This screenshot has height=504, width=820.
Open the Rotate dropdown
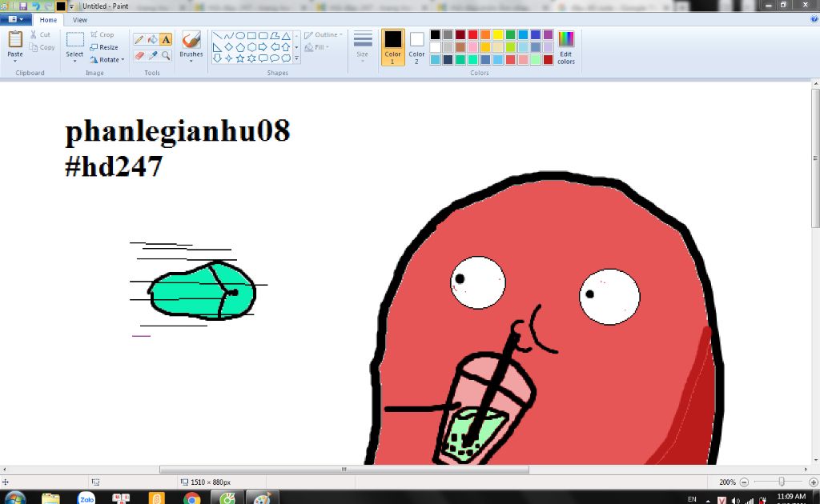click(x=107, y=59)
